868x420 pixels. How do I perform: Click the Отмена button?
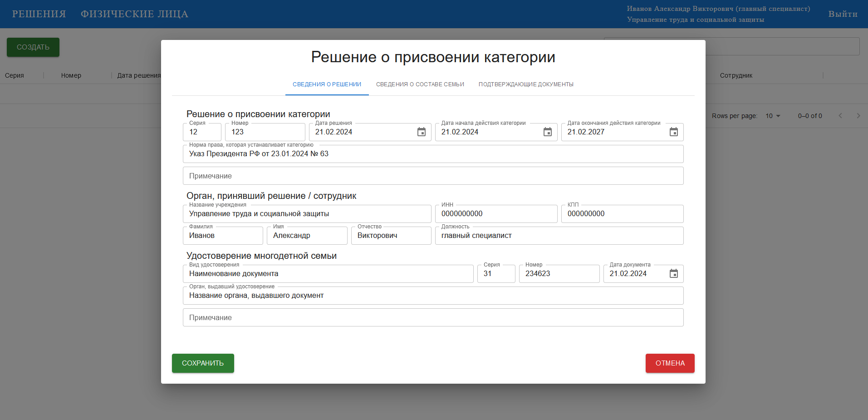pyautogui.click(x=670, y=363)
